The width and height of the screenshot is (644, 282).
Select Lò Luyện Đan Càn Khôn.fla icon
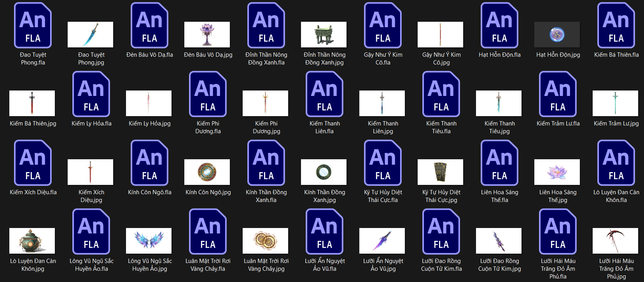point(616,163)
